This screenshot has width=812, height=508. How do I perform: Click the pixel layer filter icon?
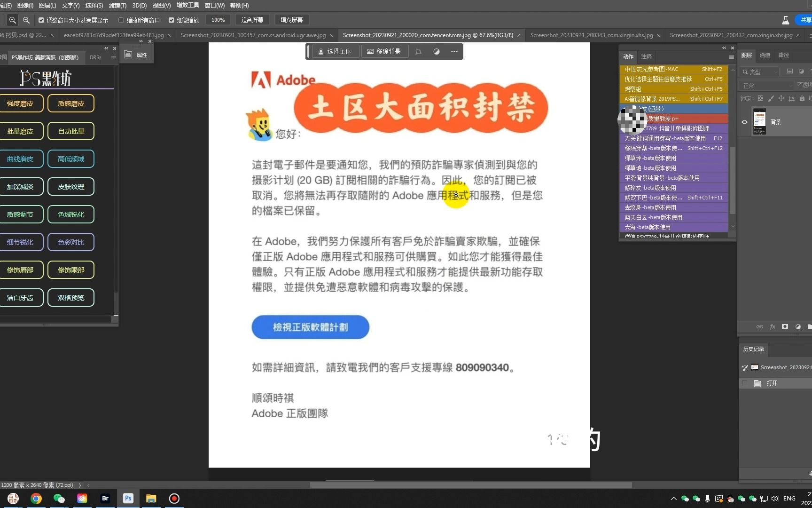point(789,71)
